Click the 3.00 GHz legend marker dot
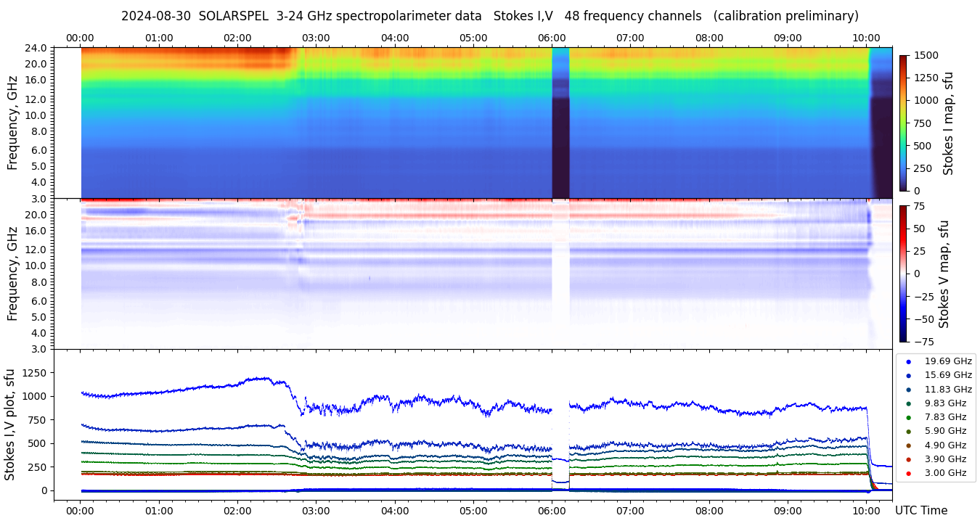The width and height of the screenshot is (980, 526). click(908, 474)
